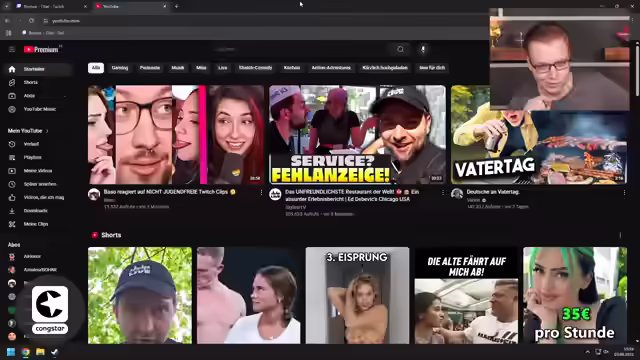Open Steam from the taskbar

tap(54, 352)
